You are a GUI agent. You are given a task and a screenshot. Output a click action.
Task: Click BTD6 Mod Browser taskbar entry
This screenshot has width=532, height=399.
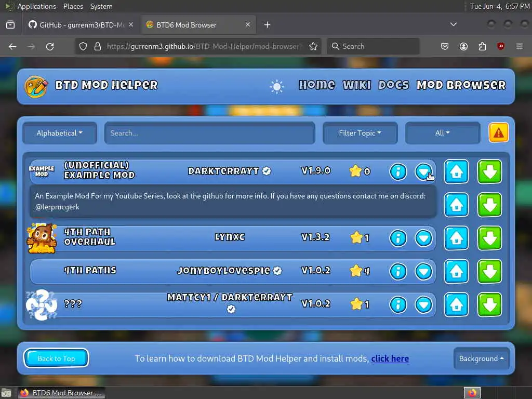tap(61, 393)
